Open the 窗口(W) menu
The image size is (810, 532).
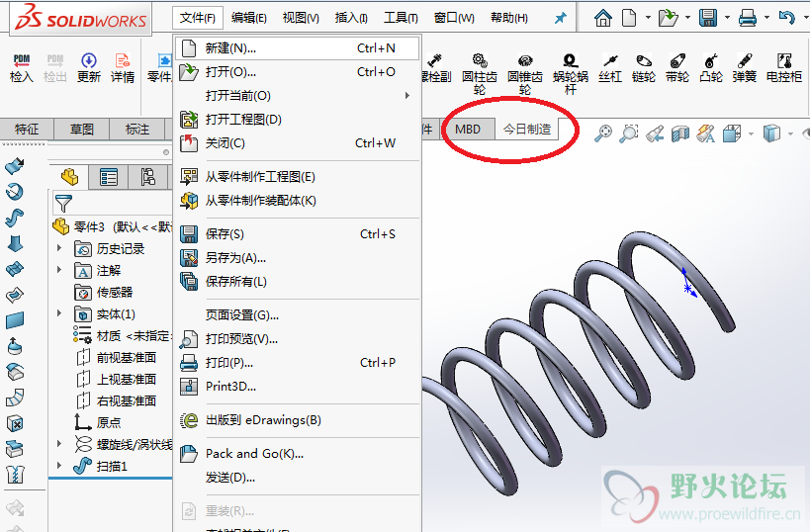point(454,18)
